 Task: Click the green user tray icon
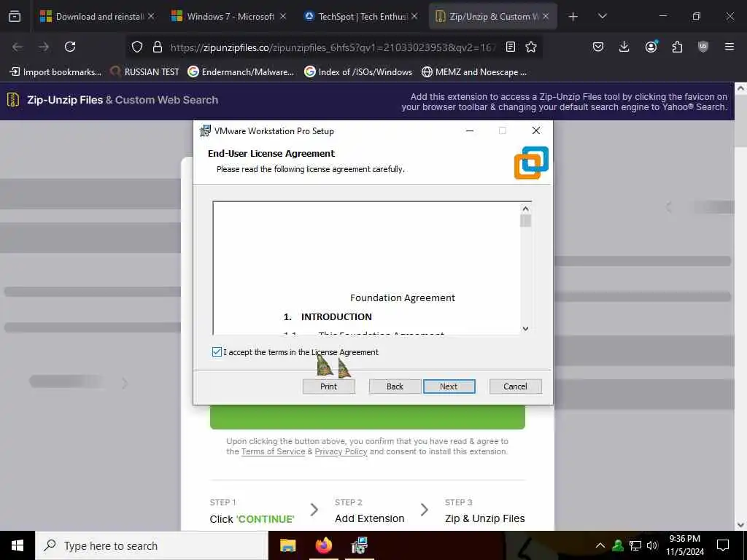pos(618,545)
